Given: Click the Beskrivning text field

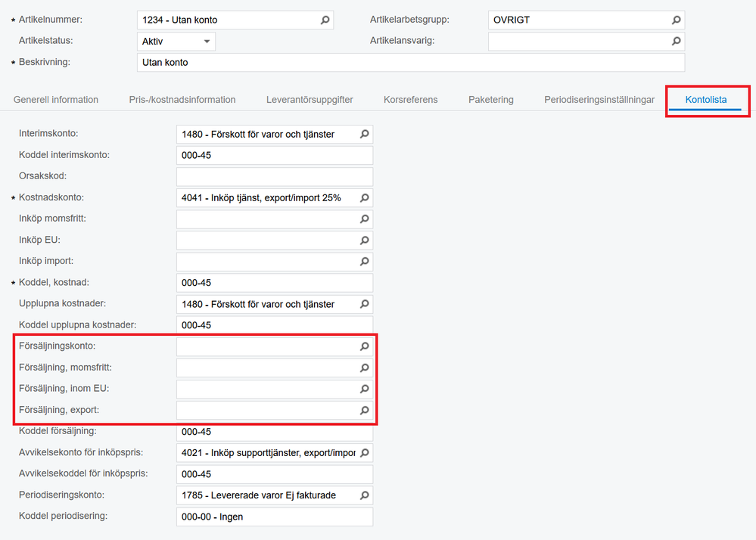Looking at the screenshot, I should [411, 63].
